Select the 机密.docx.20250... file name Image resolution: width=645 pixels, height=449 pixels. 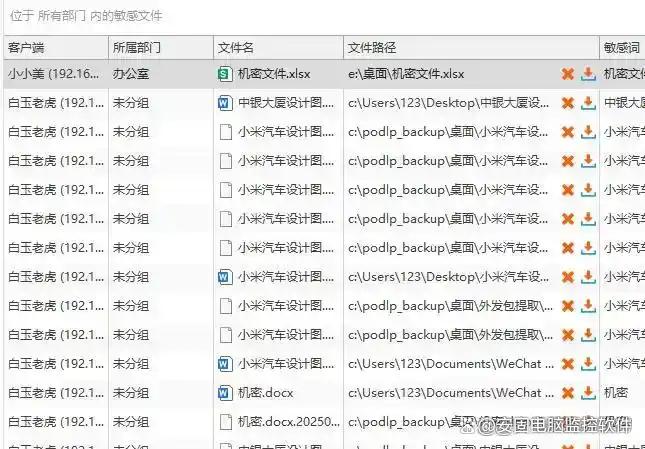(x=289, y=422)
